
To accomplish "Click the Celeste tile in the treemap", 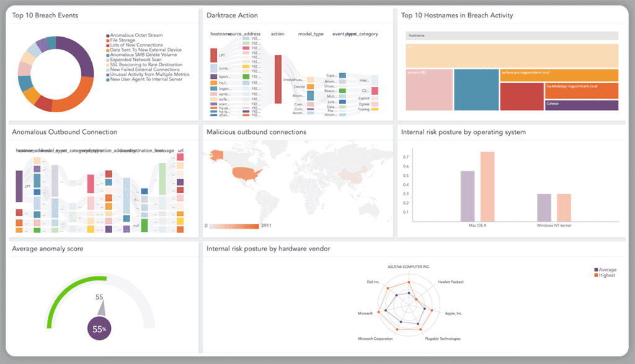I will coord(581,105).
